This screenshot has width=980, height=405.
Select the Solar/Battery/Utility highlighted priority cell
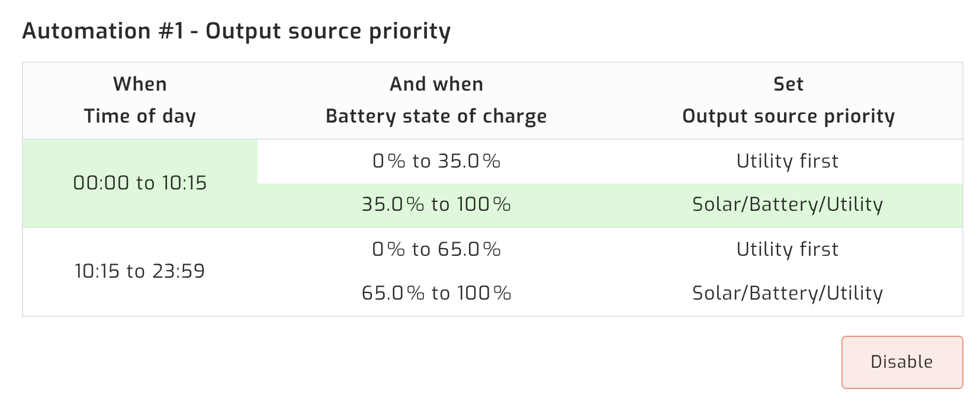788,204
